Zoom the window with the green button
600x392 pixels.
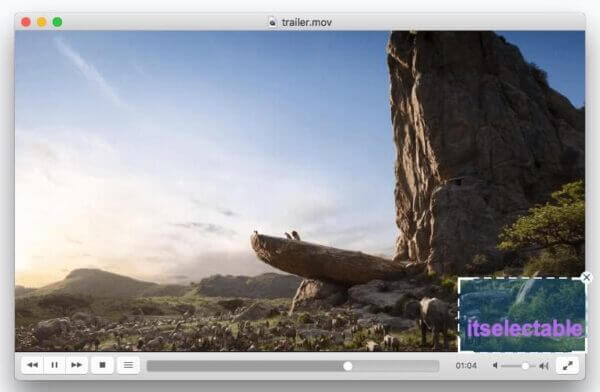[x=57, y=22]
